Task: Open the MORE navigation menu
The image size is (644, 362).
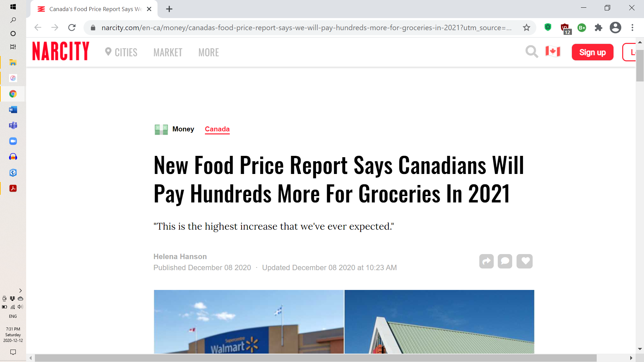Action: 209,52
